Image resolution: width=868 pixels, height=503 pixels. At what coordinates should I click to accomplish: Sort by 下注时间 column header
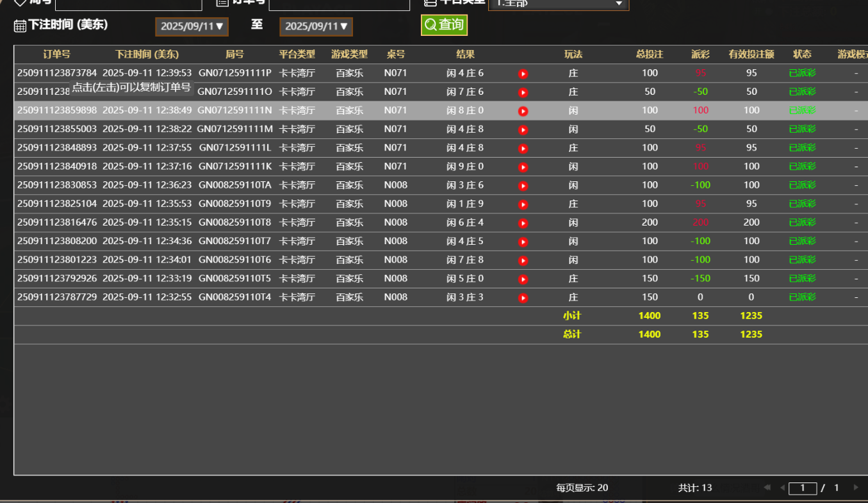[x=147, y=54]
